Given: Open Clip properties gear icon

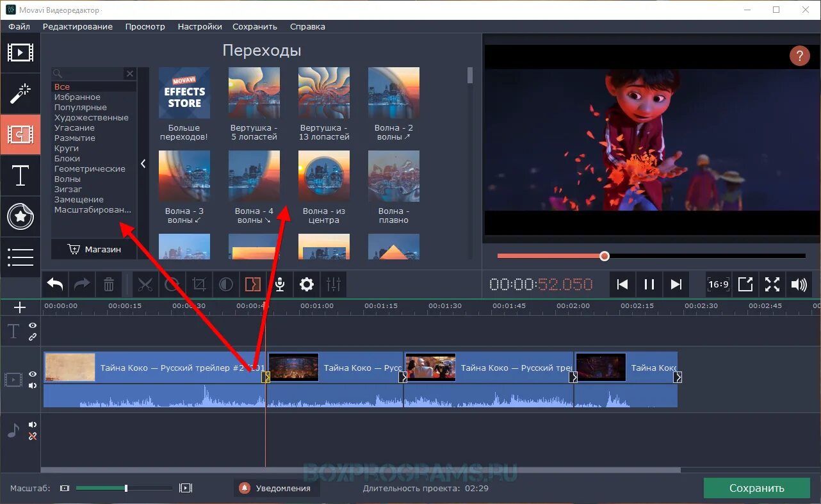Looking at the screenshot, I should click(x=307, y=284).
